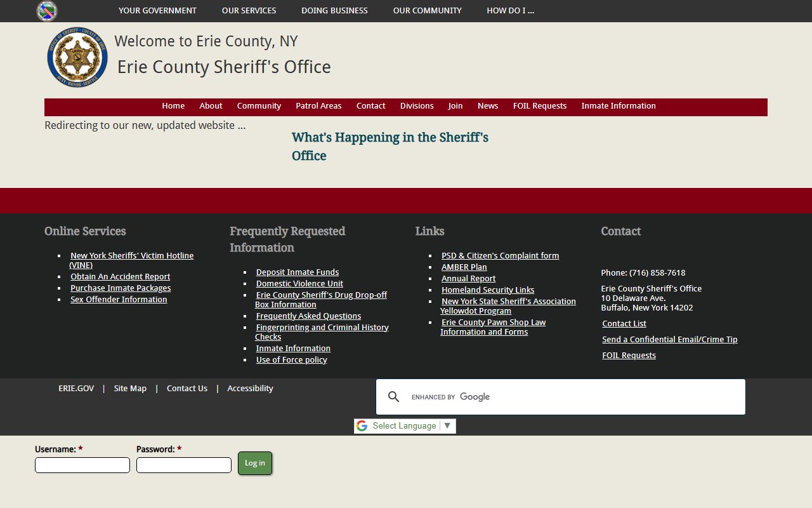The width and height of the screenshot is (812, 508).
Task: Open the News navigation item
Action: click(x=488, y=106)
